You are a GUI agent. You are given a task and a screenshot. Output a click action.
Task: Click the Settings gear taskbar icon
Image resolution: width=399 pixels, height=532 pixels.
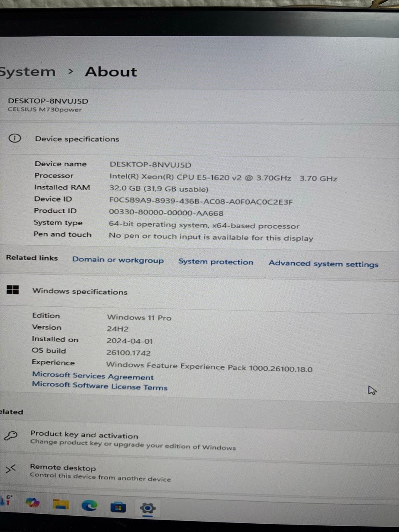(x=148, y=508)
